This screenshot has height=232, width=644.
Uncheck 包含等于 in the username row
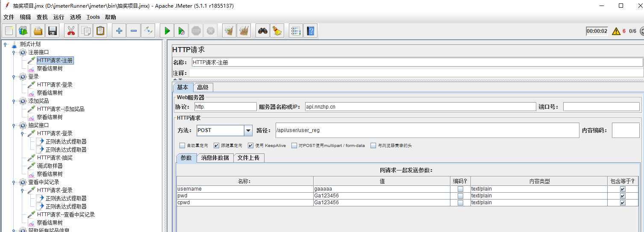pyautogui.click(x=623, y=189)
